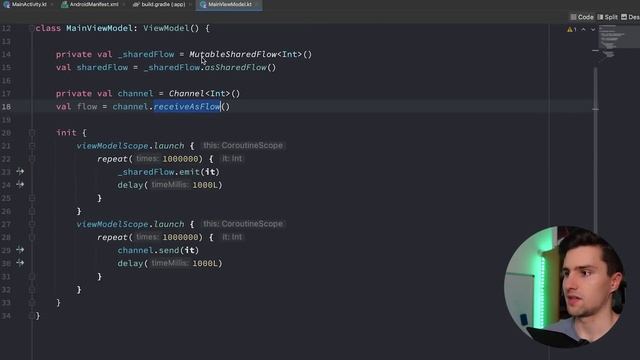Click the 'this: CoroutineScope' hint on line 21
Screen dimensions: 640x360
tap(243, 146)
